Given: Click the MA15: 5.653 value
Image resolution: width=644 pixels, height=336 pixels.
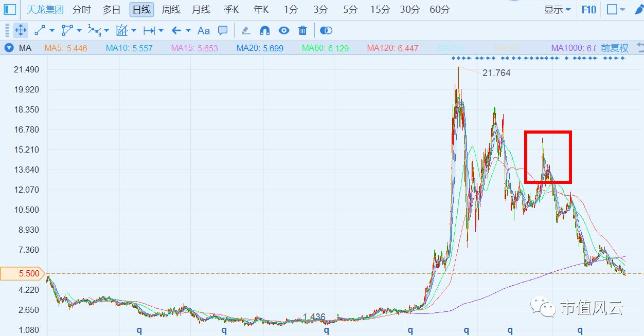Looking at the screenshot, I should tap(194, 48).
